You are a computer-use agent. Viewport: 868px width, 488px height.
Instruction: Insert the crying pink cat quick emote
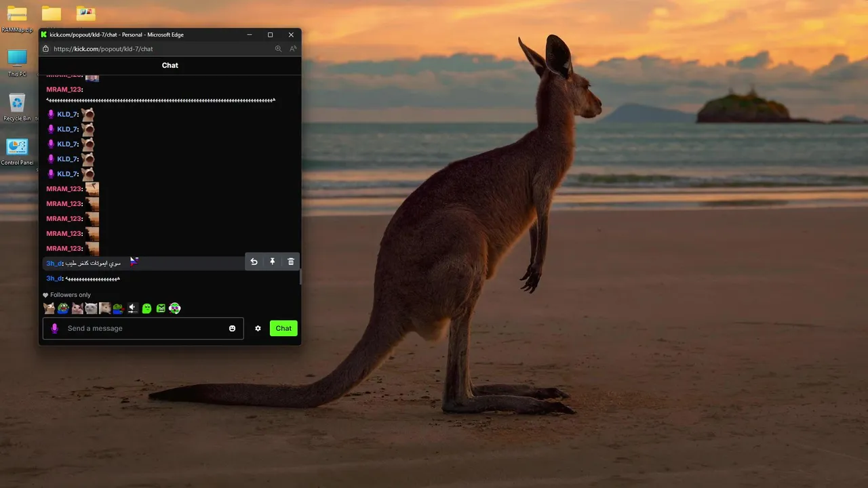pos(77,308)
